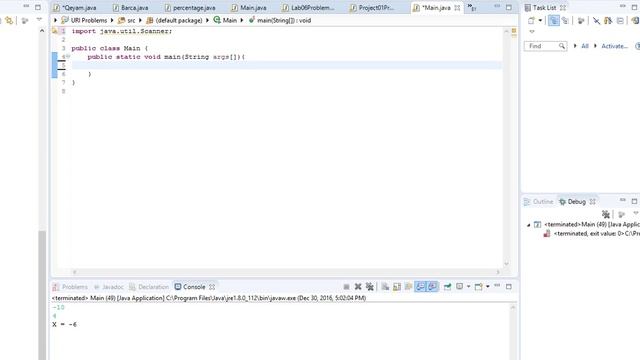Open New Task dropdown arrow

point(540,20)
